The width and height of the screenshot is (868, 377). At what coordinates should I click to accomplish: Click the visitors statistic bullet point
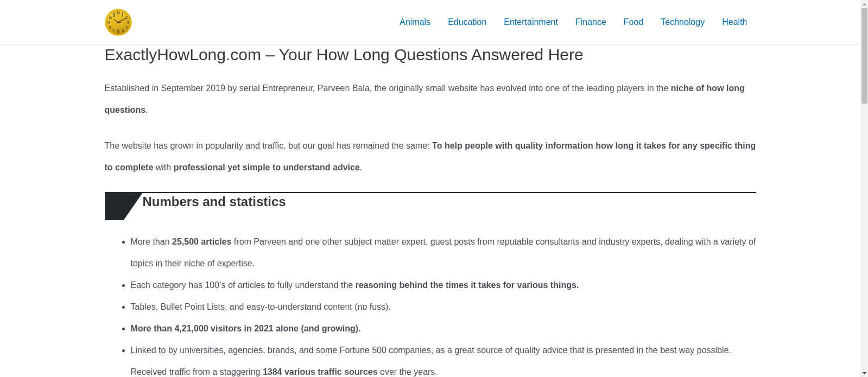[245, 328]
